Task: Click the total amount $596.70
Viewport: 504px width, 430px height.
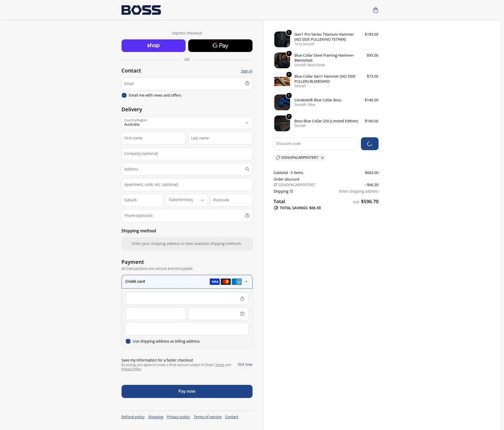Action: [370, 202]
